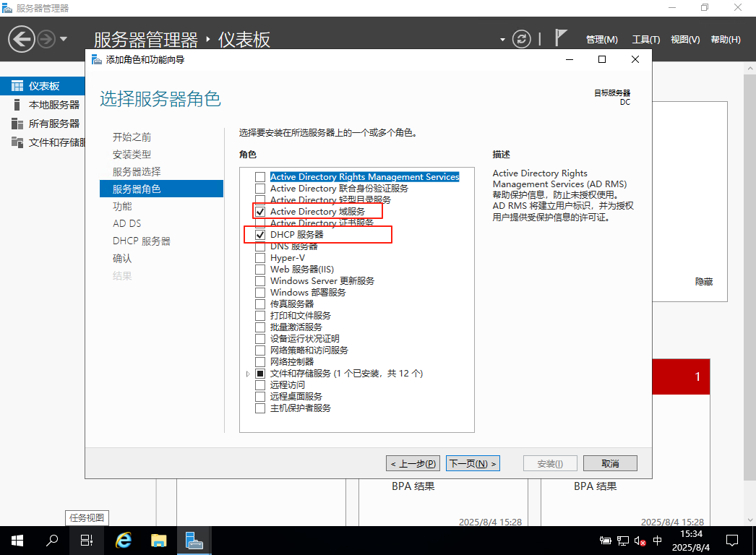Screen dimensions: 756x555
Task: Open the 工具(T) menu
Action: (x=646, y=40)
